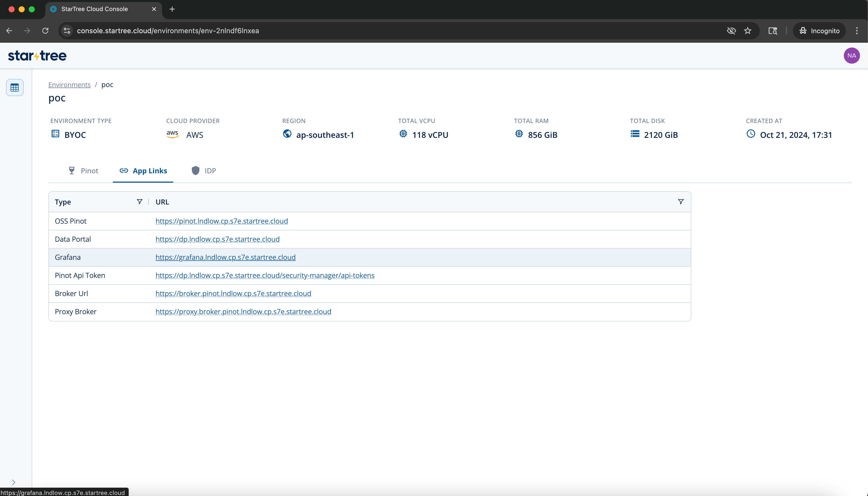Click the 'poc' breadcrumb text
Viewport: 868px width, 496px height.
pos(107,85)
